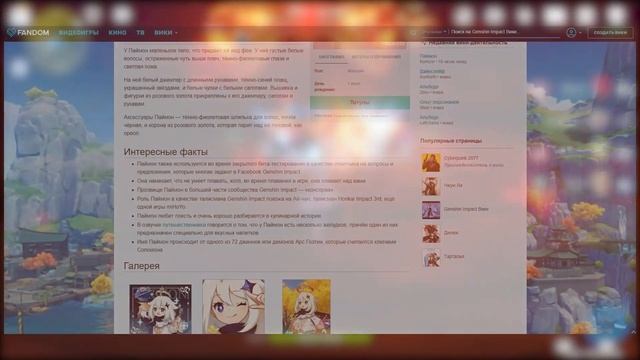
Task: Follow the Facebook link in Интересные факты
Action: 249,172
